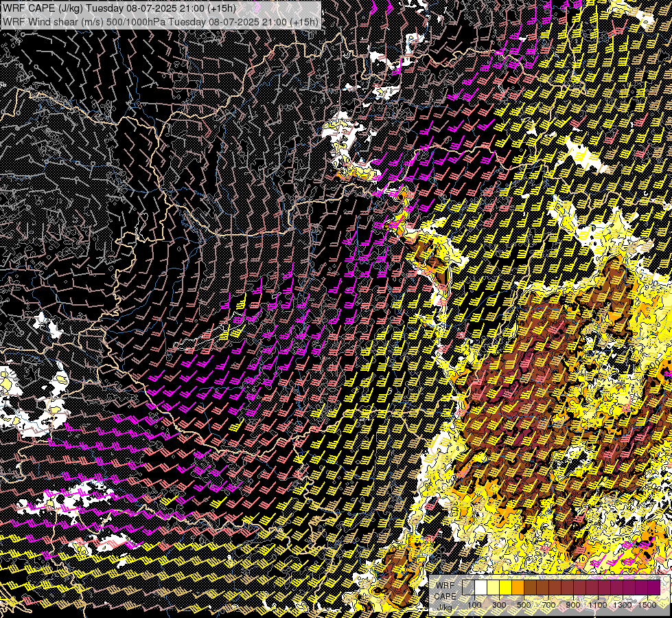Click the WRF Wind shear 500/1000hPa title line
The width and height of the screenshot is (672, 618).
tap(161, 22)
